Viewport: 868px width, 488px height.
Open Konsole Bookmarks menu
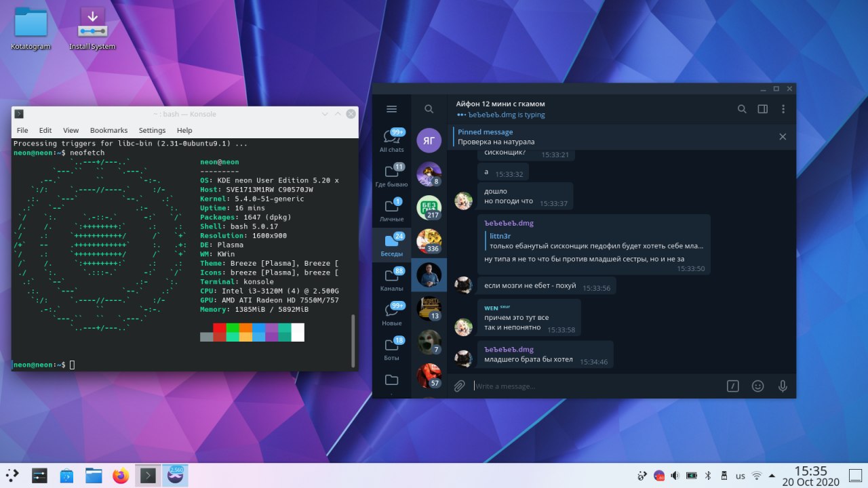click(108, 130)
